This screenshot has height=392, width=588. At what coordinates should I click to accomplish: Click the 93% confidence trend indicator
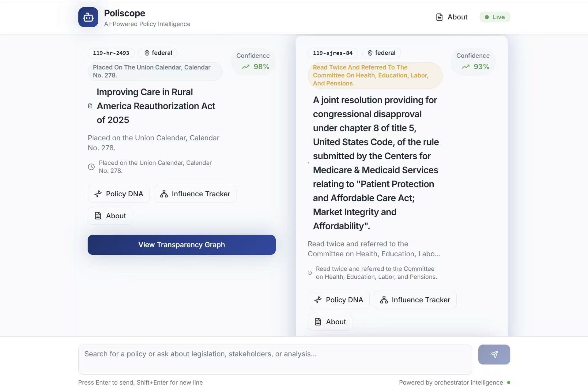click(475, 67)
